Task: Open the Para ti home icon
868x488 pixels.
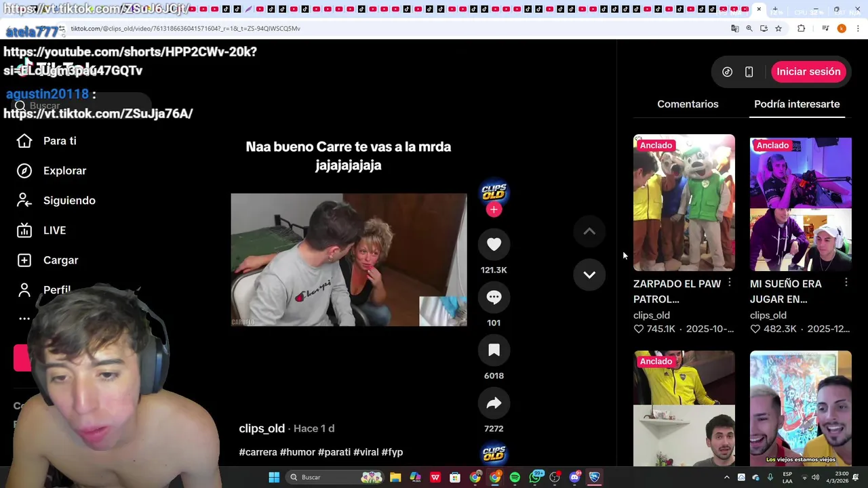Action: point(24,141)
